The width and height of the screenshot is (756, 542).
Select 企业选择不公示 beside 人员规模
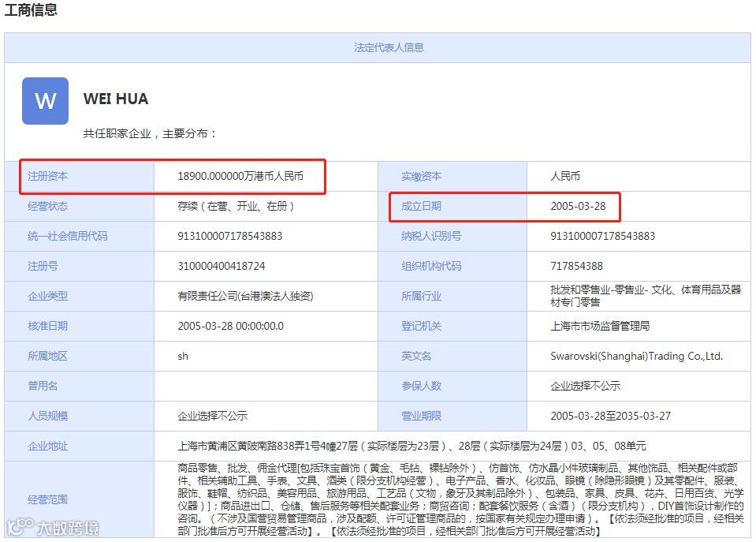[x=212, y=416]
